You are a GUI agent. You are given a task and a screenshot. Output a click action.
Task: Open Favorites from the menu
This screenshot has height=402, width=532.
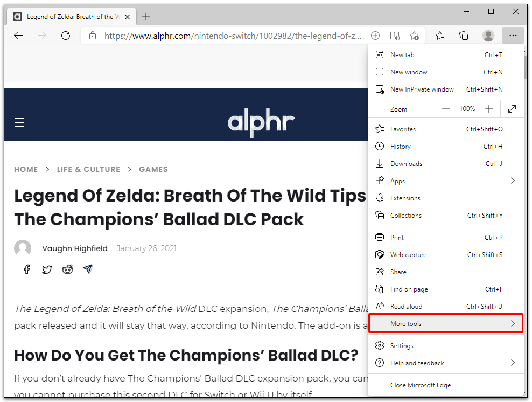(446, 129)
